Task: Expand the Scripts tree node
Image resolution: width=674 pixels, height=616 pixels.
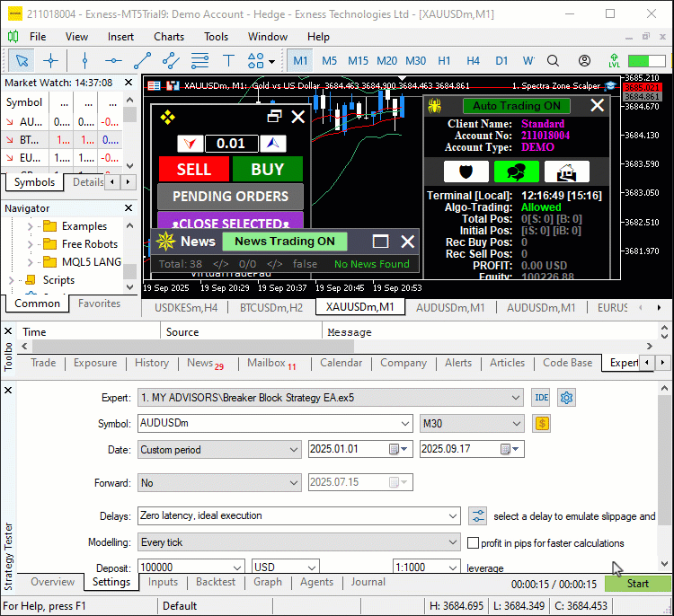Action: tap(11, 280)
